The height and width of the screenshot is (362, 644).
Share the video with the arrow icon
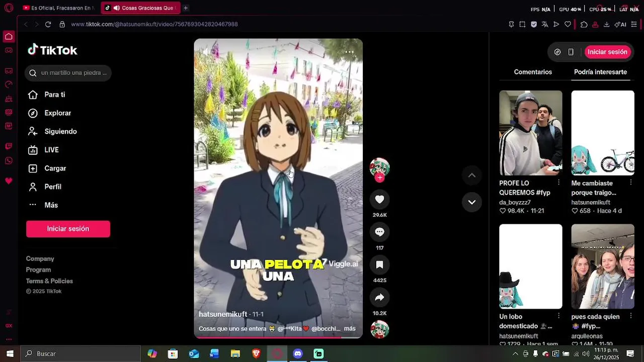coord(379,297)
